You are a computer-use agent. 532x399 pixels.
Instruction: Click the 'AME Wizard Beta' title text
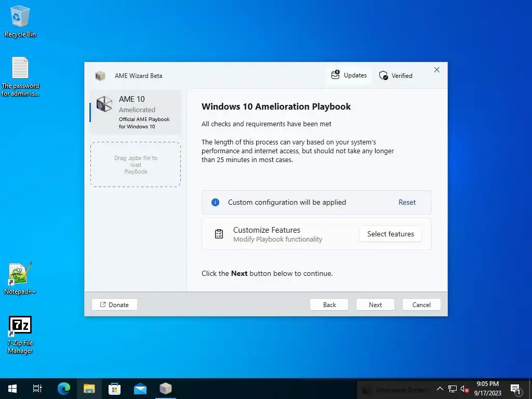[138, 76]
